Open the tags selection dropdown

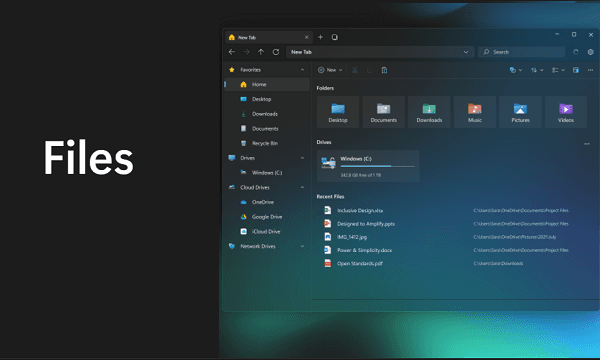pyautogui.click(x=516, y=70)
